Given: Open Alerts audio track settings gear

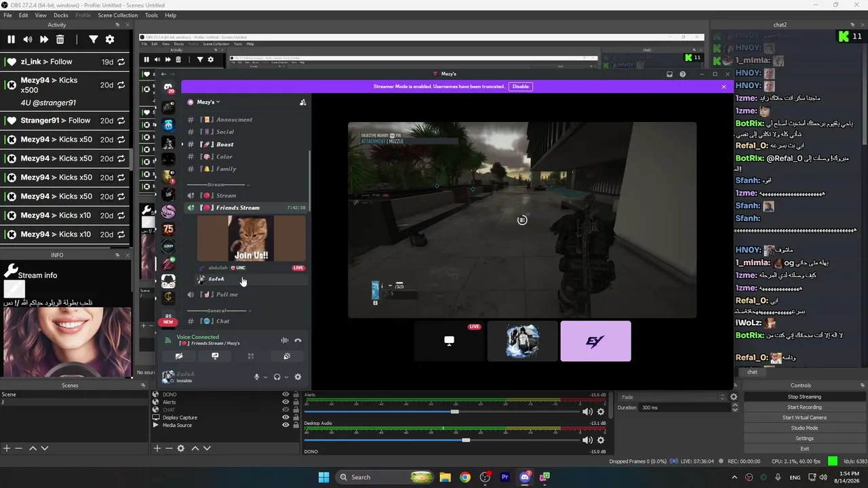Looking at the screenshot, I should (601, 411).
